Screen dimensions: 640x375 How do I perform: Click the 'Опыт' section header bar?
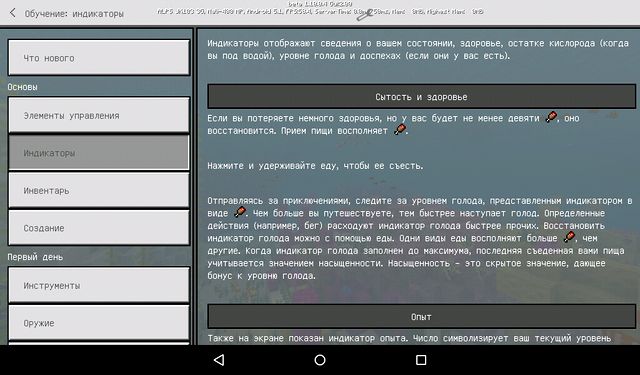click(422, 316)
